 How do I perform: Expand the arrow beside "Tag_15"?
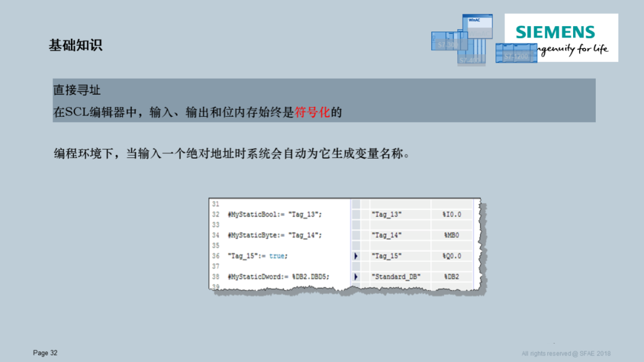click(x=356, y=256)
